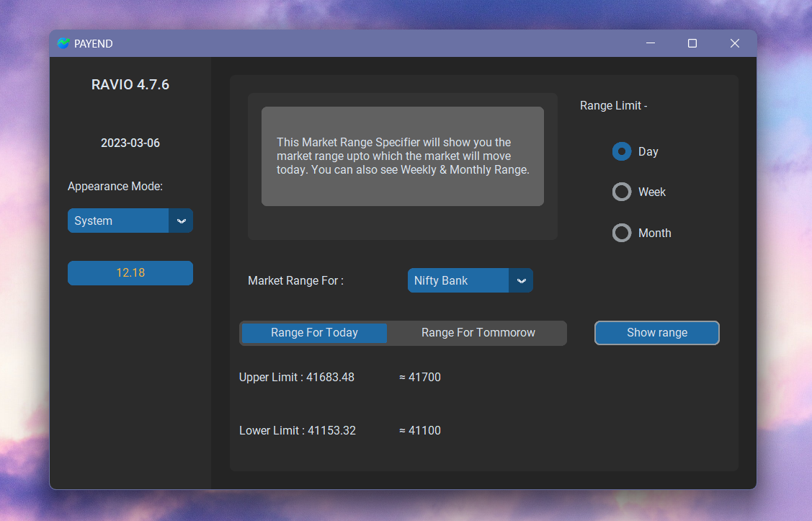The image size is (812, 521).
Task: Close the PAYEND window
Action: tap(735, 43)
